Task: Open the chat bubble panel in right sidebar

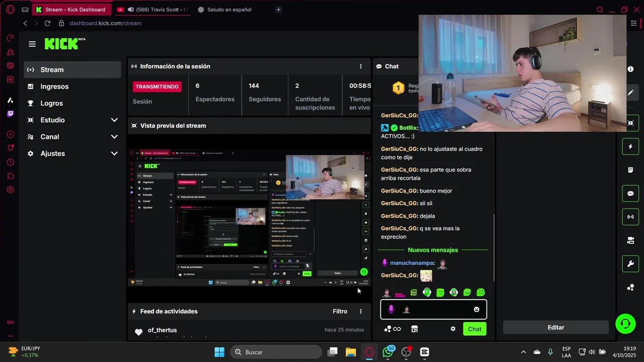Action: [x=630, y=194]
